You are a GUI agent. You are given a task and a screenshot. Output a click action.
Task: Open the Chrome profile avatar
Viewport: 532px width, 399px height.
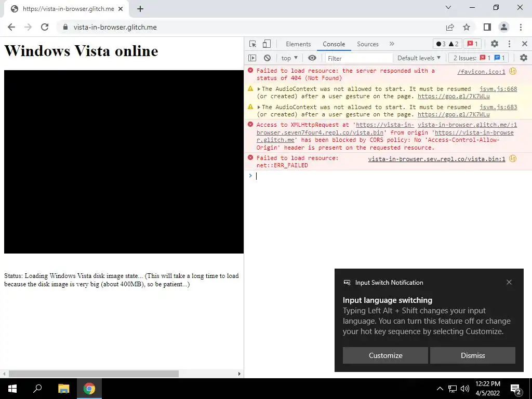coord(504,27)
